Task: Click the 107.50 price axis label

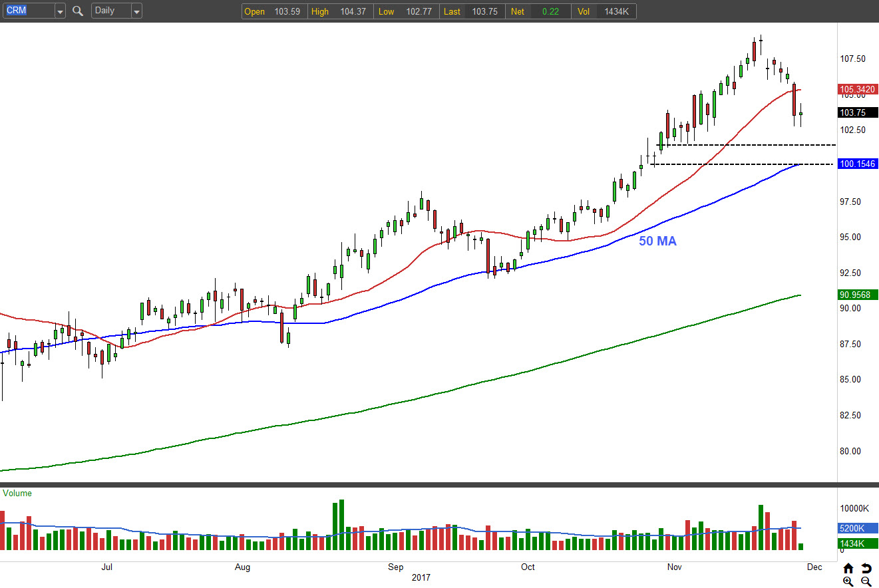Action: [x=852, y=59]
